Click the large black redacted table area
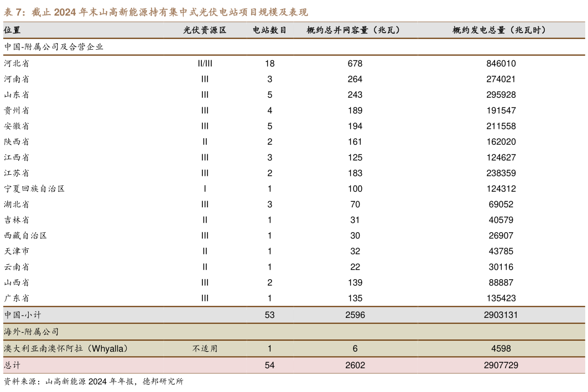The width and height of the screenshot is (588, 392). click(294, 180)
